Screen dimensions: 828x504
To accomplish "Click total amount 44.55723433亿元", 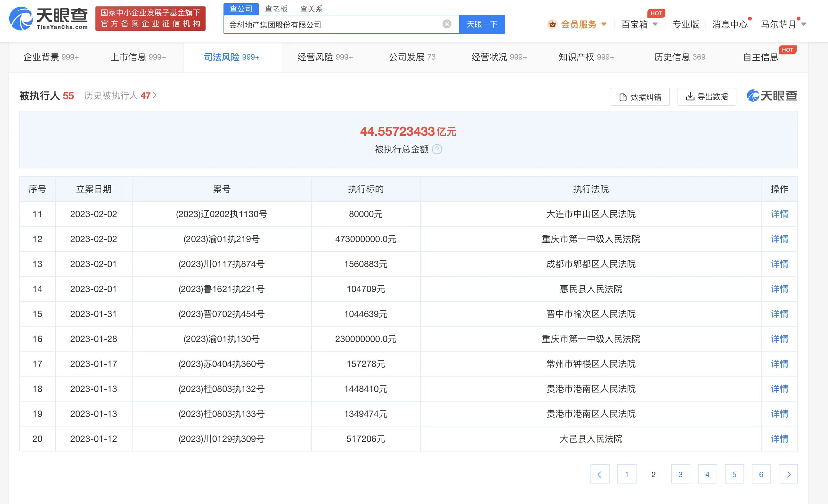I will coord(408,131).
